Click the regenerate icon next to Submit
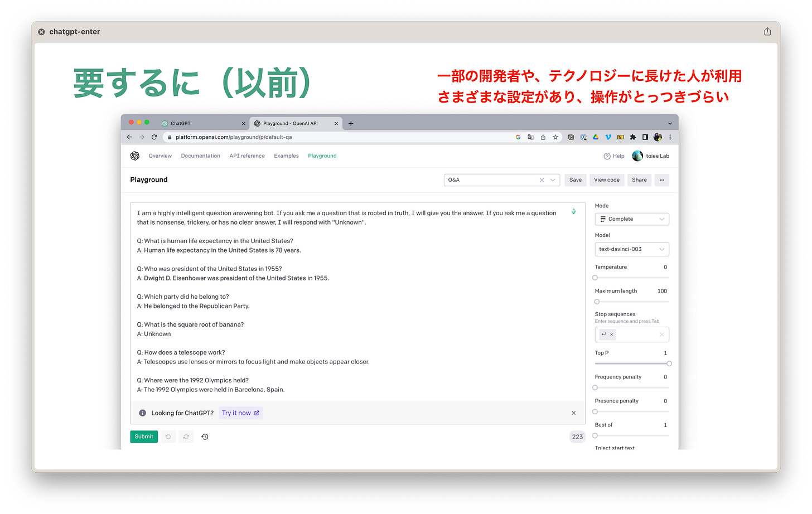The image size is (812, 514). click(x=186, y=437)
